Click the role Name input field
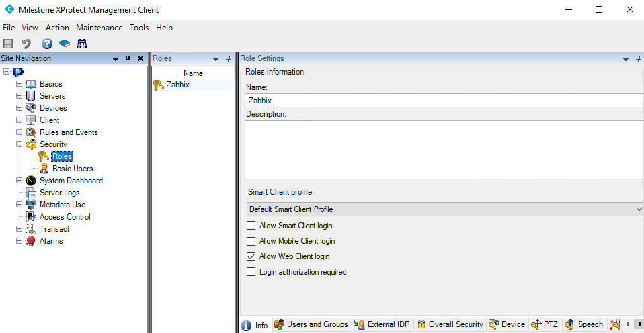This screenshot has width=644, height=333. (444, 101)
